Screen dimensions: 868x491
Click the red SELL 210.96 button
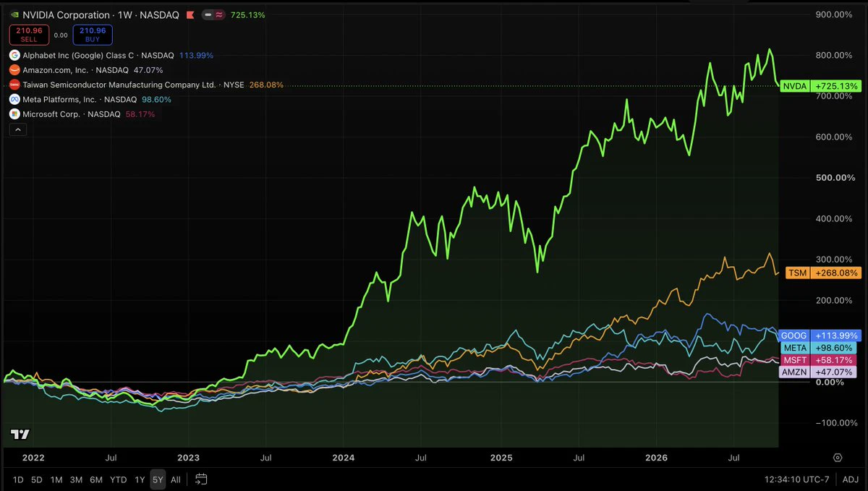(29, 35)
